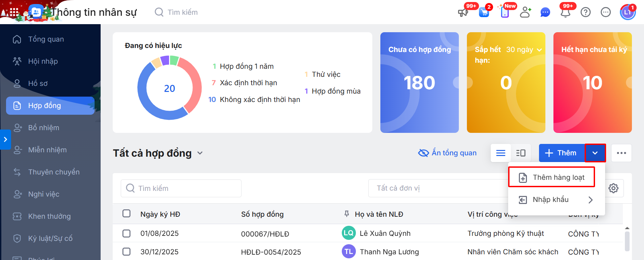Image resolution: width=644 pixels, height=260 pixels.
Task: Switch to split detail view layout
Action: point(521,153)
